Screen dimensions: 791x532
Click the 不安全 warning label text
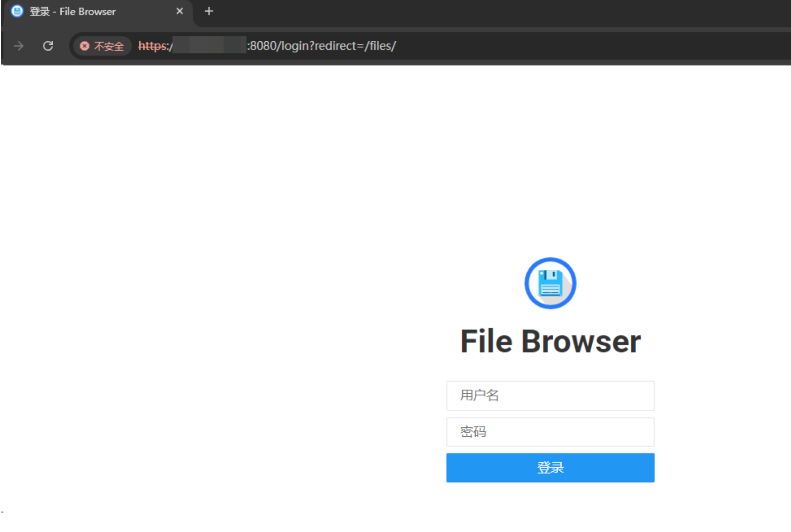pos(109,46)
